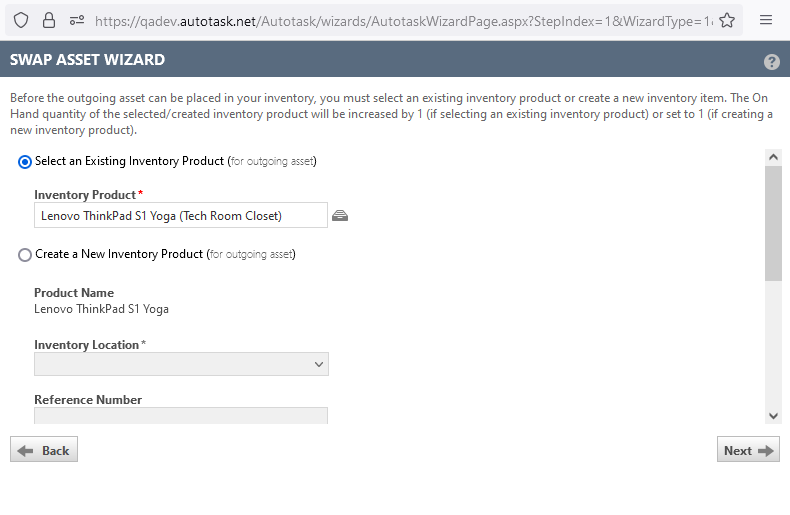
Task: Click the Inventory Product text field
Action: pyautogui.click(x=180, y=216)
